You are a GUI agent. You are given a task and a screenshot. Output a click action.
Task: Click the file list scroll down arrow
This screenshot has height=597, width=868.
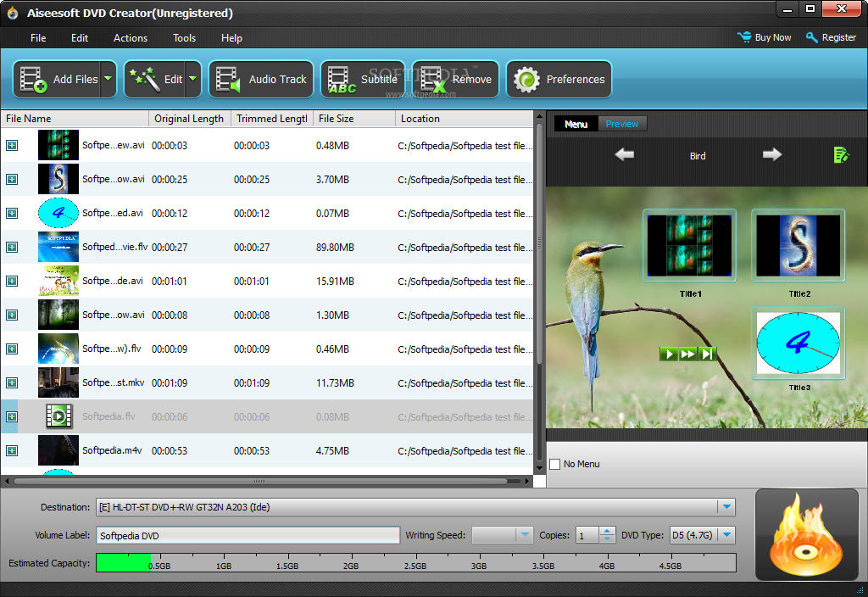[540, 468]
